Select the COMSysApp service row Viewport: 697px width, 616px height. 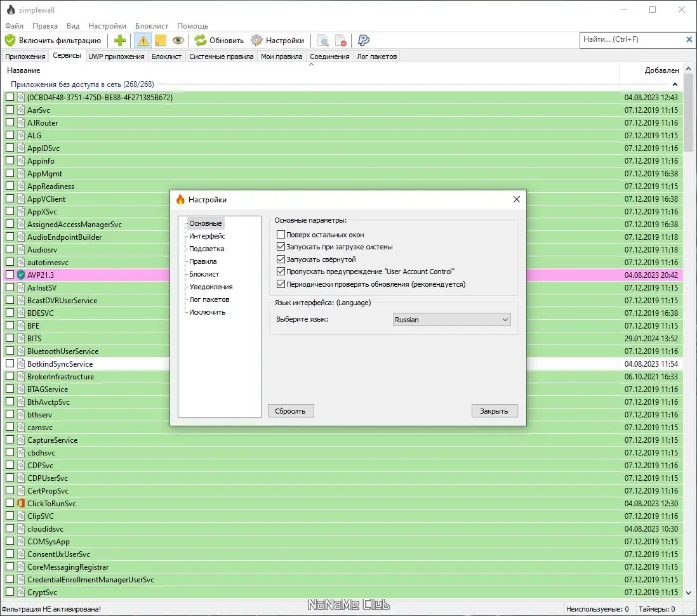point(343,541)
